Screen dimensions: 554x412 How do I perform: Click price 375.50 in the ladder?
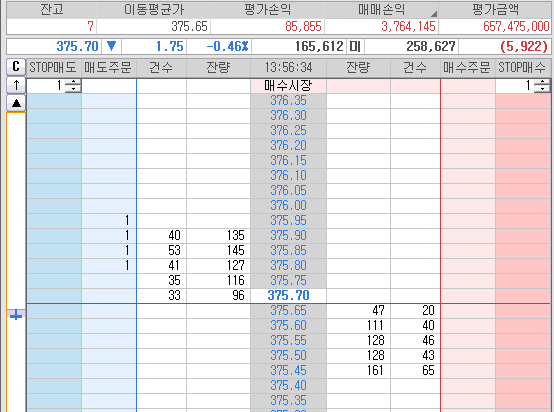click(288, 356)
